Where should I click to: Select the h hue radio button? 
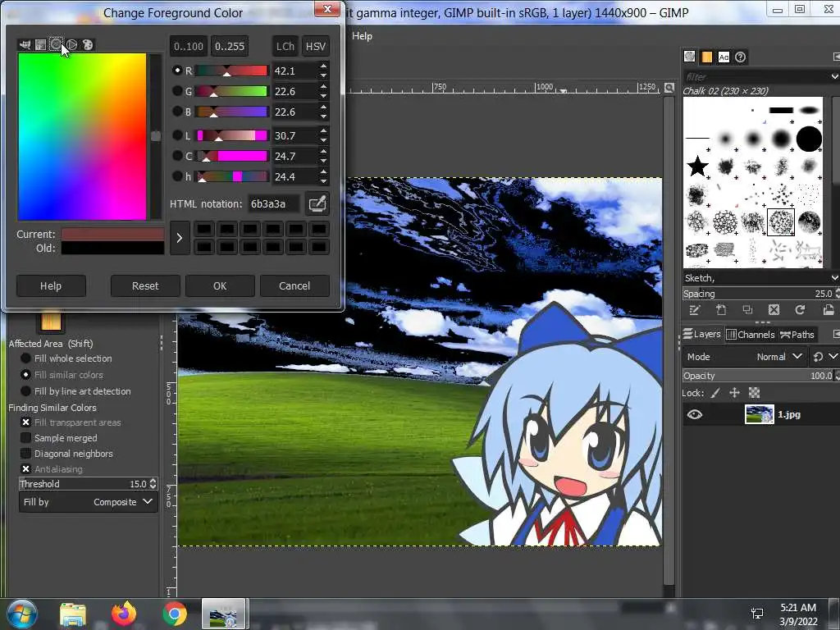(177, 176)
